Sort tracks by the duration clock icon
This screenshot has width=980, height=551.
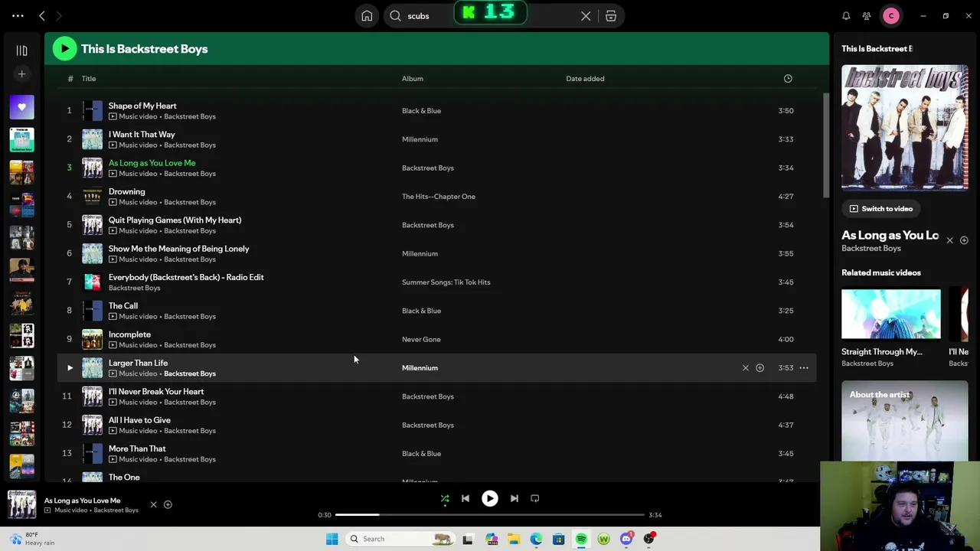tap(788, 79)
